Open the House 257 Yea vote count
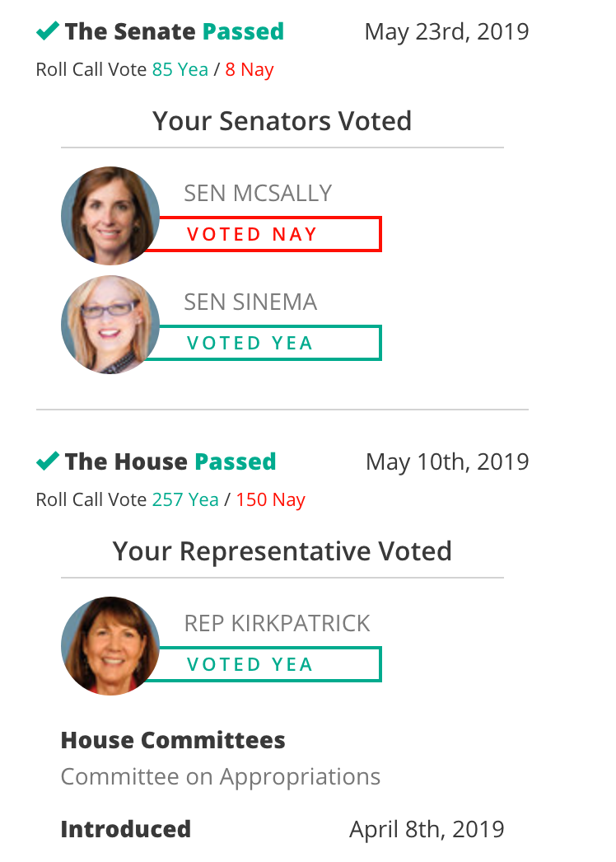 click(185, 499)
